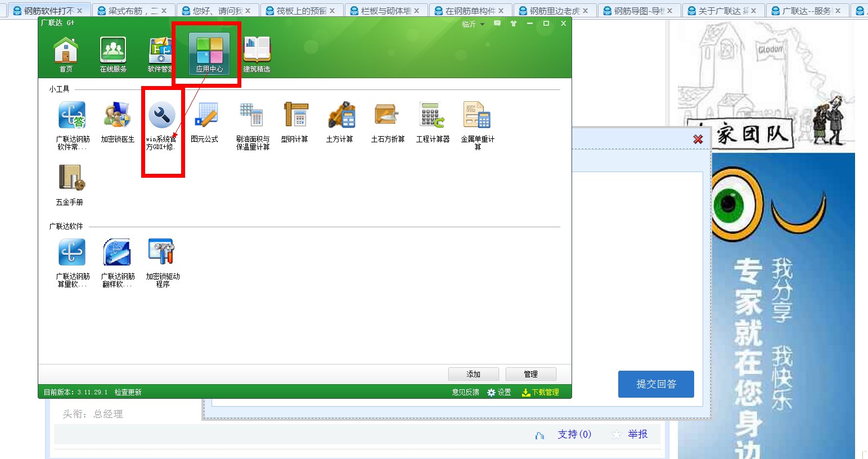
Task: Switch to browser tab 栏板与砌体墙
Action: pyautogui.click(x=386, y=11)
